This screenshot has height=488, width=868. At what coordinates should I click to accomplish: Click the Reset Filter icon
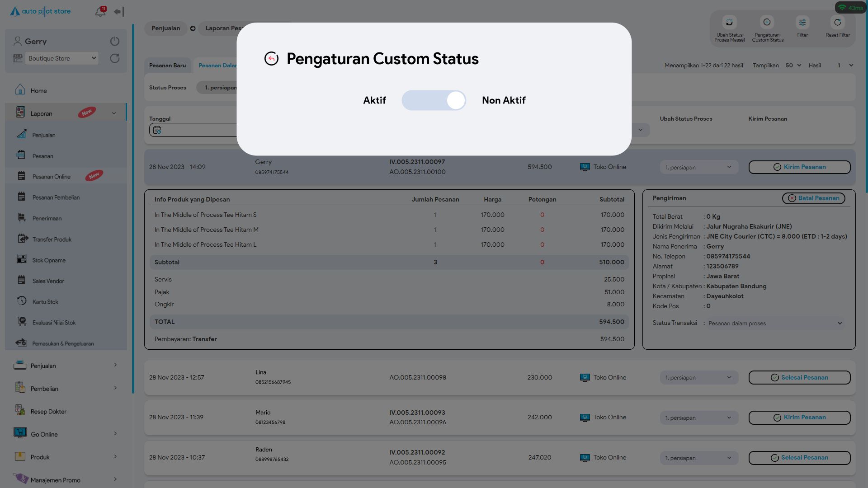[838, 23]
